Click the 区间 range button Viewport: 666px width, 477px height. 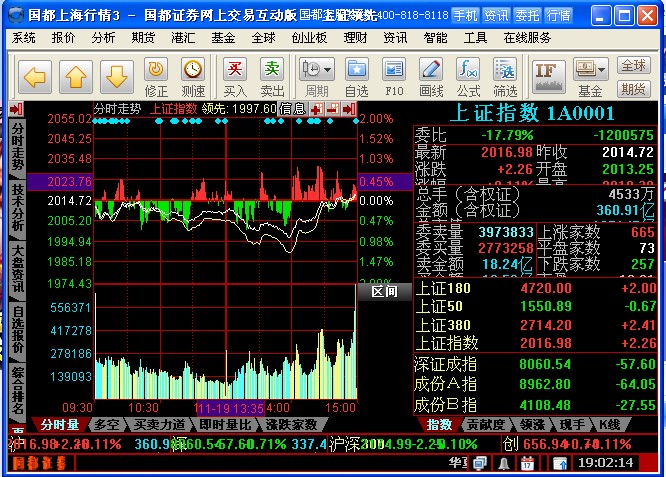384,291
